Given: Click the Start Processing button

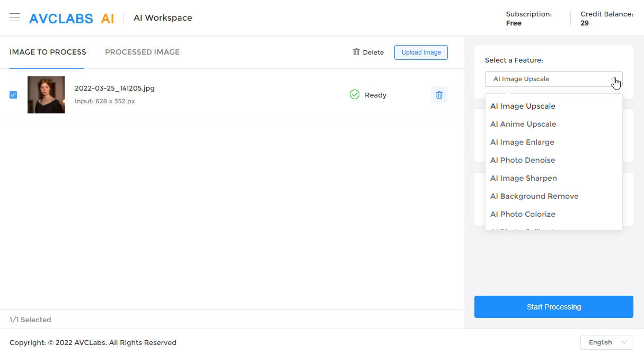Looking at the screenshot, I should (554, 307).
